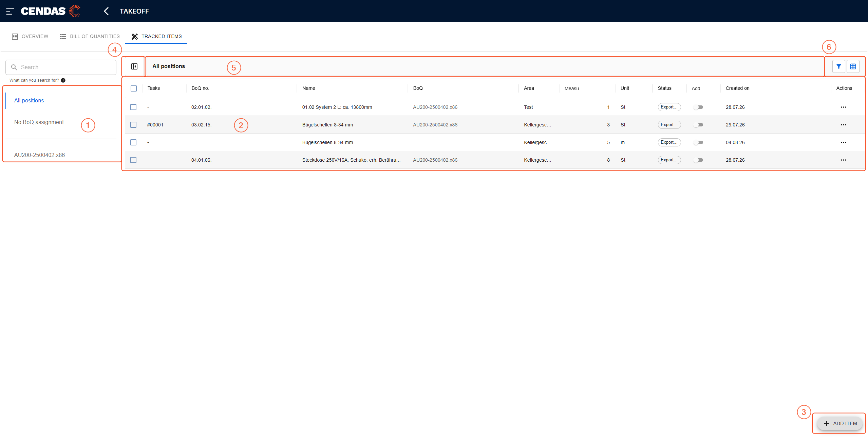Go back using the header arrow
The width and height of the screenshot is (868, 442).
click(106, 11)
